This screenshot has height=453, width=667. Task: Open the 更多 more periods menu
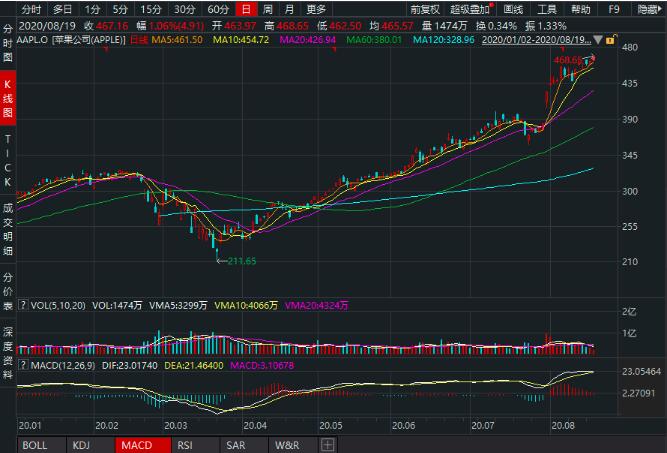pos(316,9)
